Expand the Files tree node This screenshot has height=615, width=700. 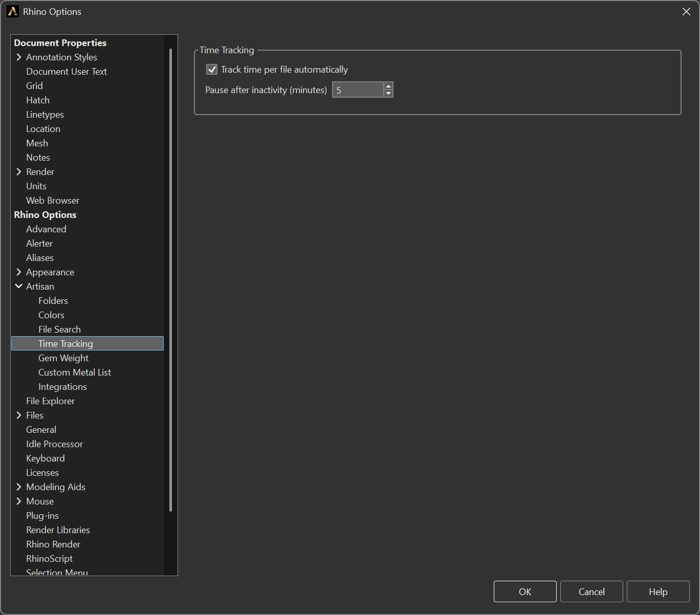19,415
